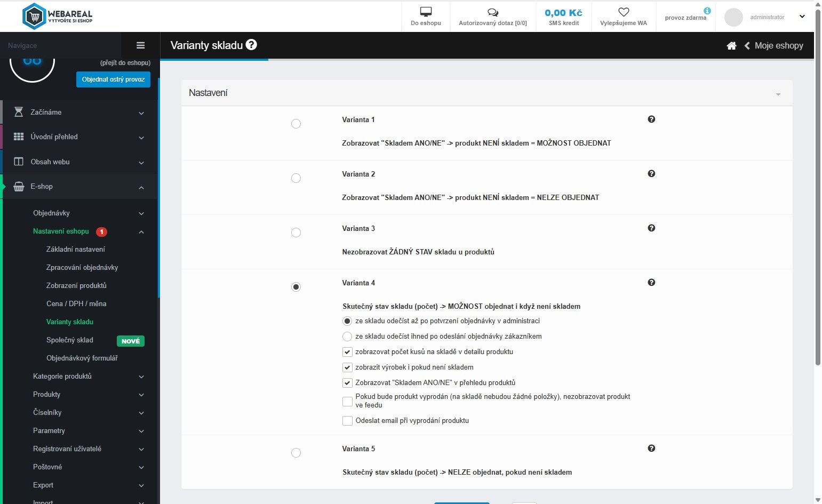The width and height of the screenshot is (822, 504).
Task: Click the administrator avatar
Action: pyautogui.click(x=733, y=17)
